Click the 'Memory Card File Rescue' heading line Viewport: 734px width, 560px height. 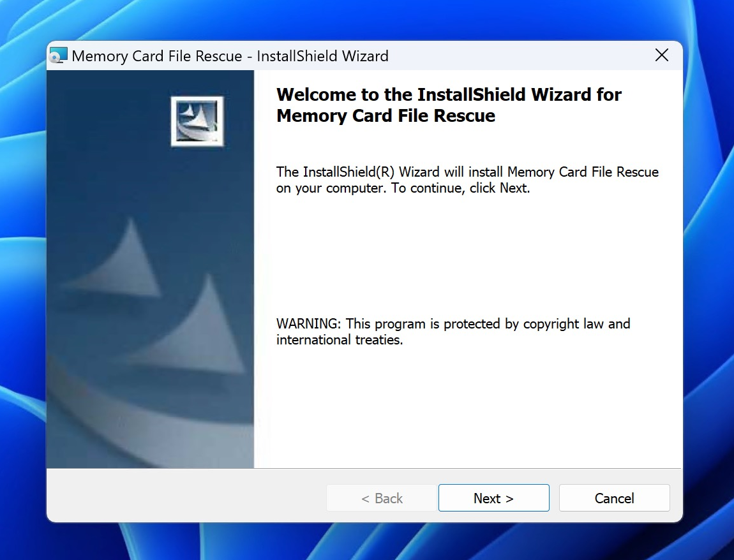(386, 116)
